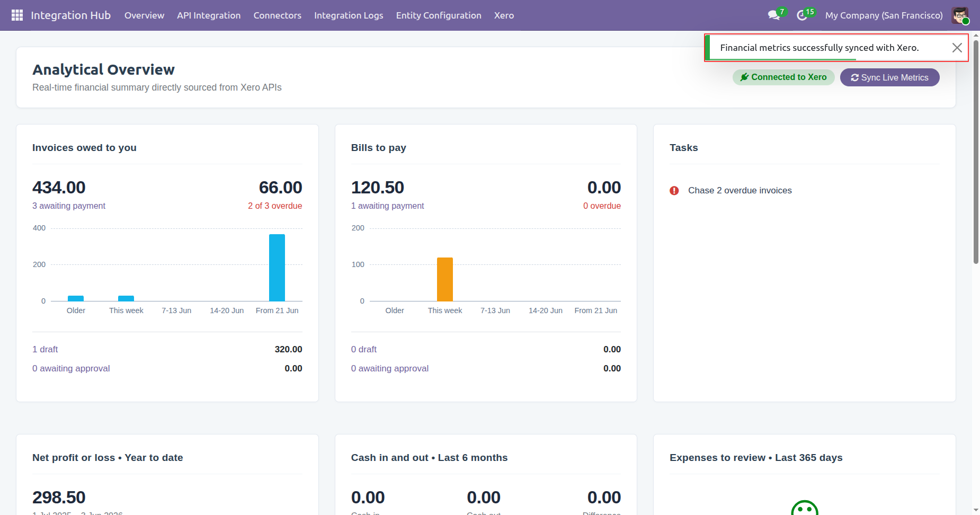Open bills 1 awaiting payment link
This screenshot has width=980, height=515.
pos(387,206)
